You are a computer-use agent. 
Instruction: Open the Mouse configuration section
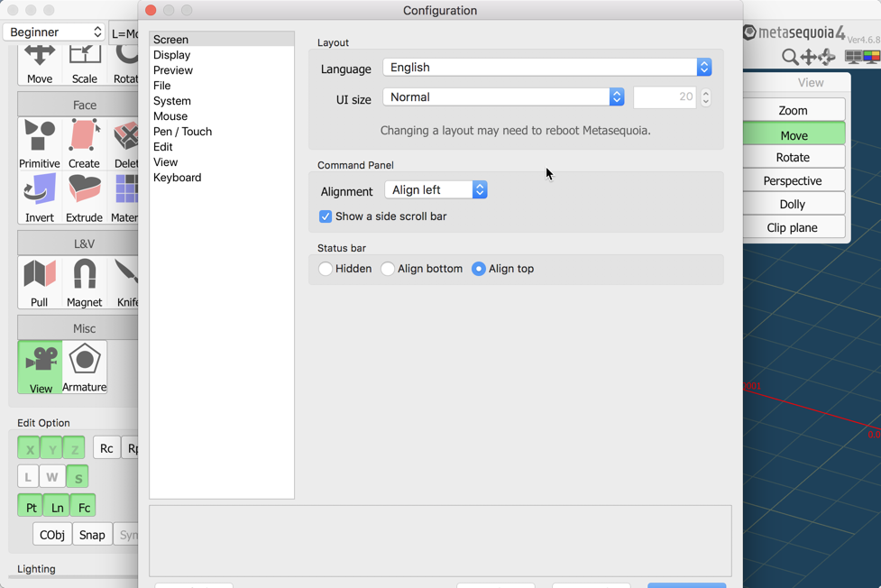coord(170,115)
